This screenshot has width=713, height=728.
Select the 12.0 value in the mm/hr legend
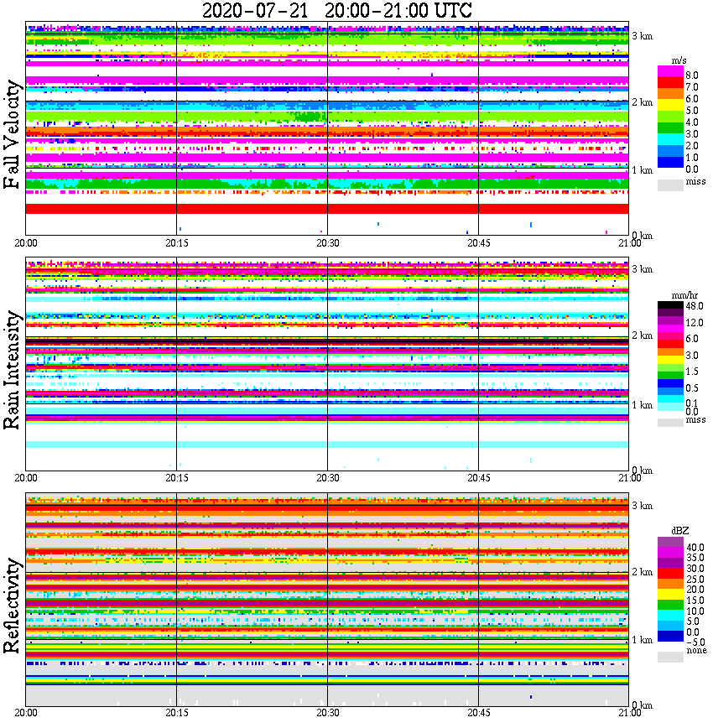click(x=695, y=323)
